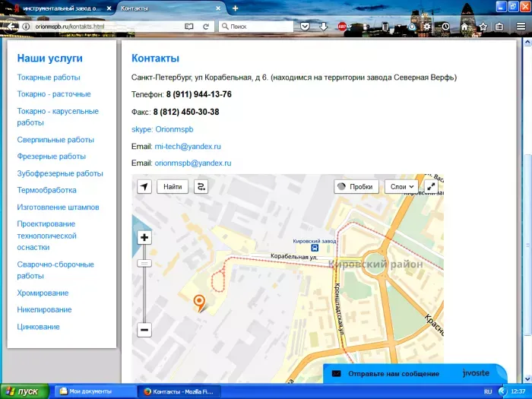Click the address bar URL field
This screenshot has width=532, height=399.
point(107,27)
